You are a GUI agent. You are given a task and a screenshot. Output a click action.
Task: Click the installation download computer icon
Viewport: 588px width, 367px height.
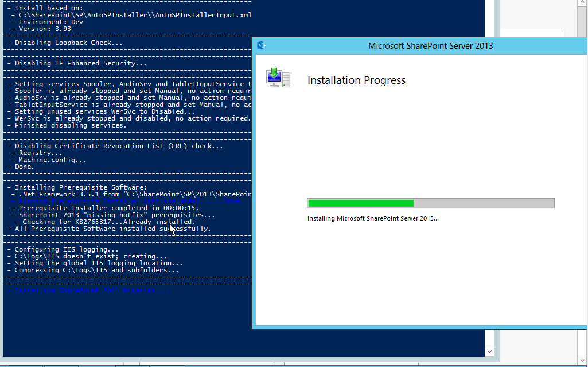[278, 78]
